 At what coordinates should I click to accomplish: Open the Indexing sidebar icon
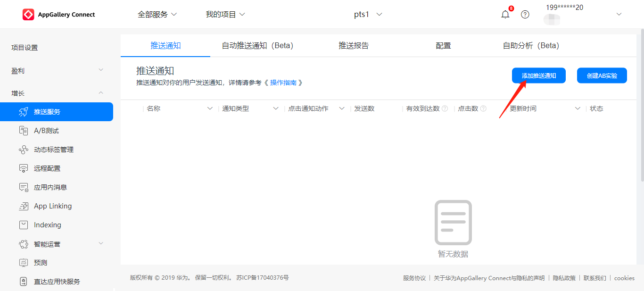(x=23, y=225)
